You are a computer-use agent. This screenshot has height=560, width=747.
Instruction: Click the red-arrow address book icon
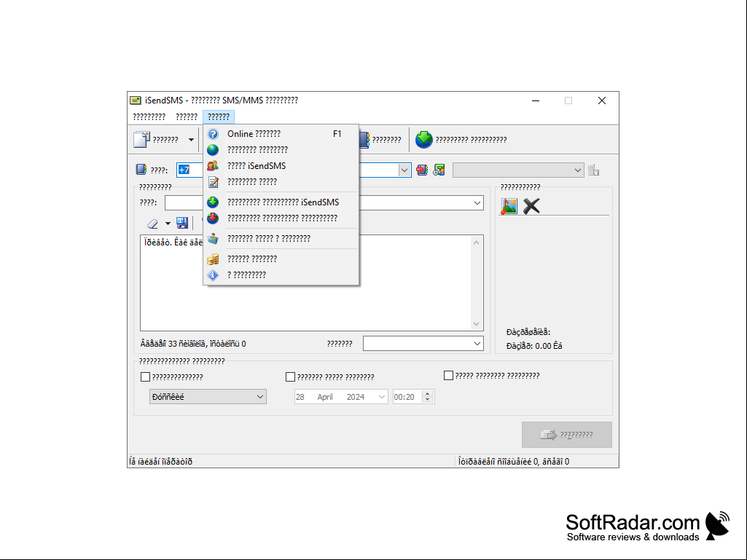[x=422, y=170]
